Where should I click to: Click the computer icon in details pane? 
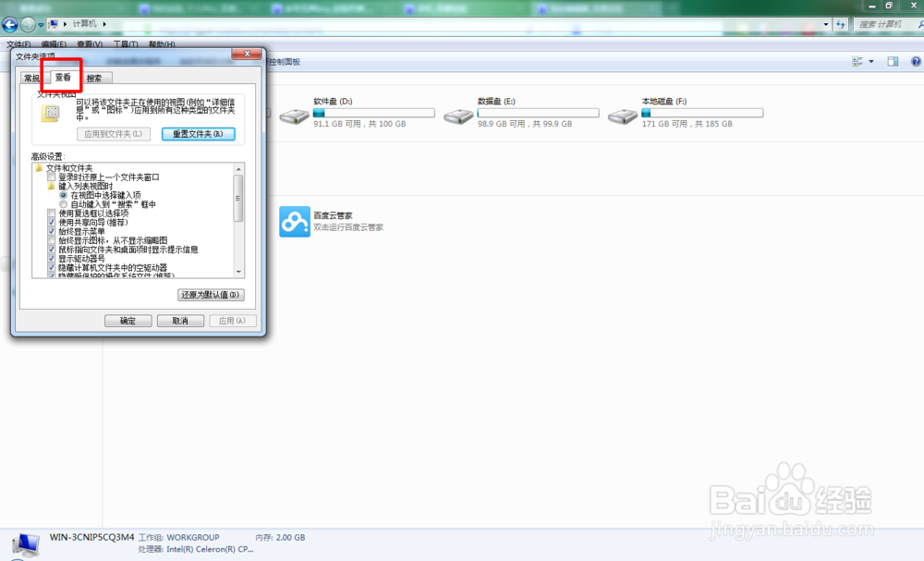point(26,544)
